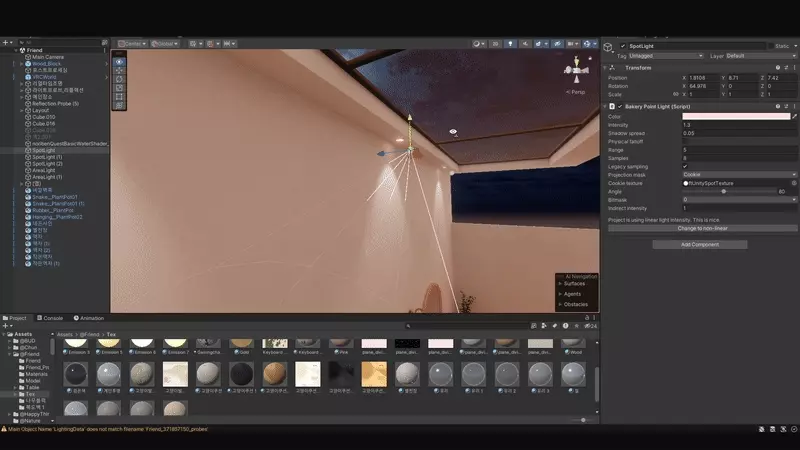Open the Transform component preset icon

[786, 68]
